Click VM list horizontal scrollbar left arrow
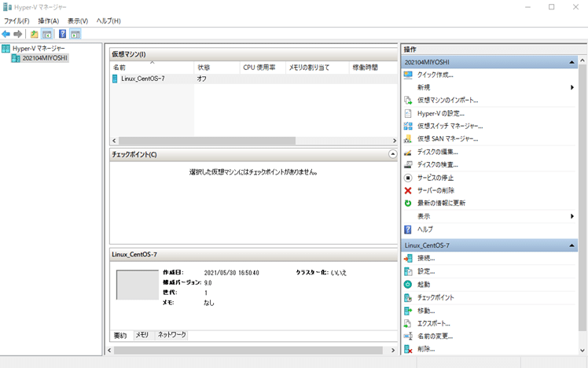Viewport: 588px width, 368px height. 114,141
